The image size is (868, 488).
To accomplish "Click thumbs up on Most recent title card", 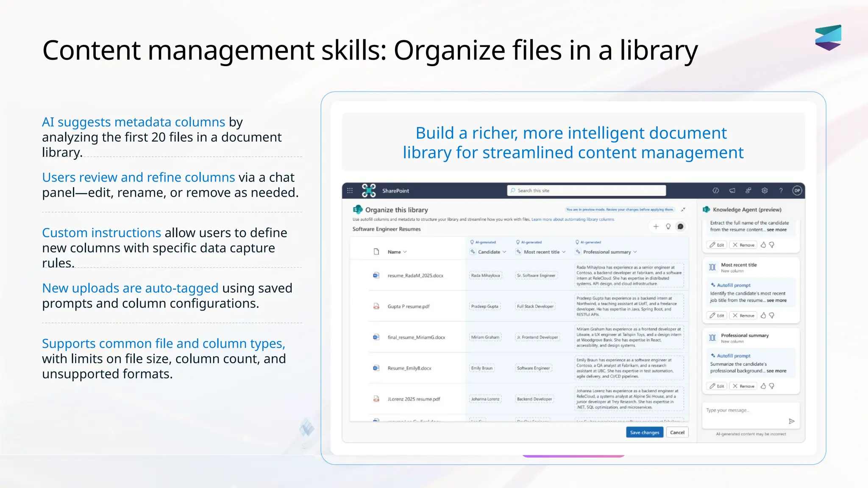I will click(763, 315).
